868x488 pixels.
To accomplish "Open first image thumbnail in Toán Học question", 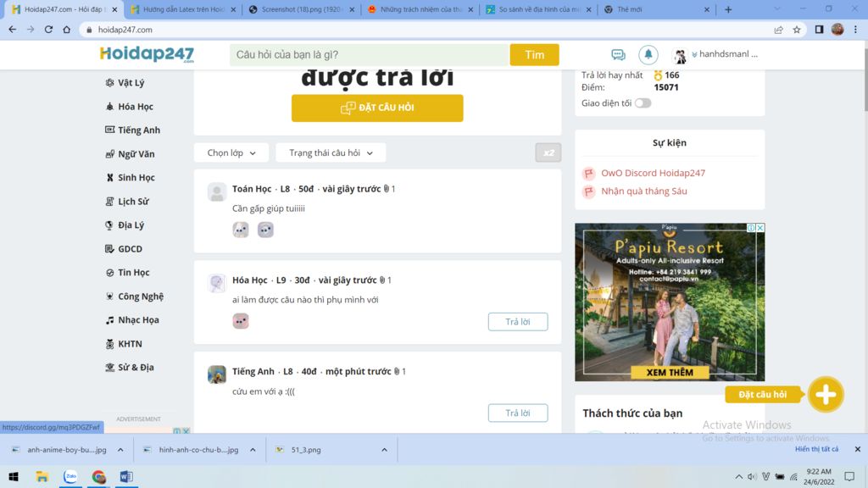I will point(240,230).
